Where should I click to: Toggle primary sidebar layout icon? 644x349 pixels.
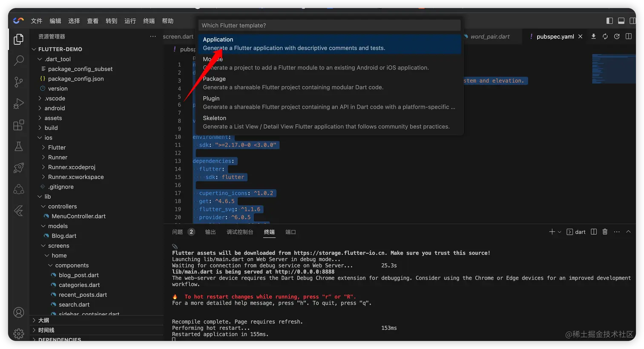pyautogui.click(x=609, y=21)
